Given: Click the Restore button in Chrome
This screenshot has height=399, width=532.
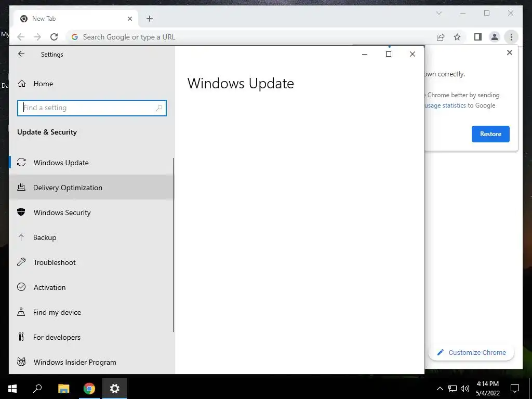Looking at the screenshot, I should [x=490, y=134].
